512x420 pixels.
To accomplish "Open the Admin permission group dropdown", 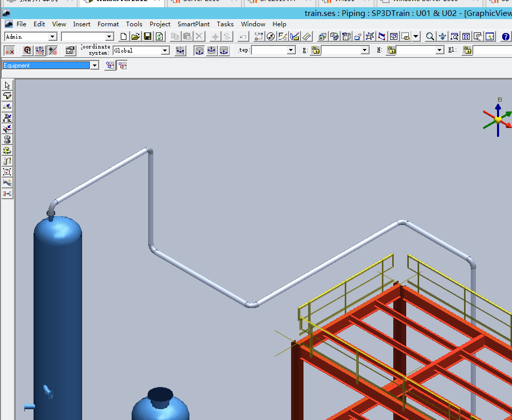I will (52, 37).
